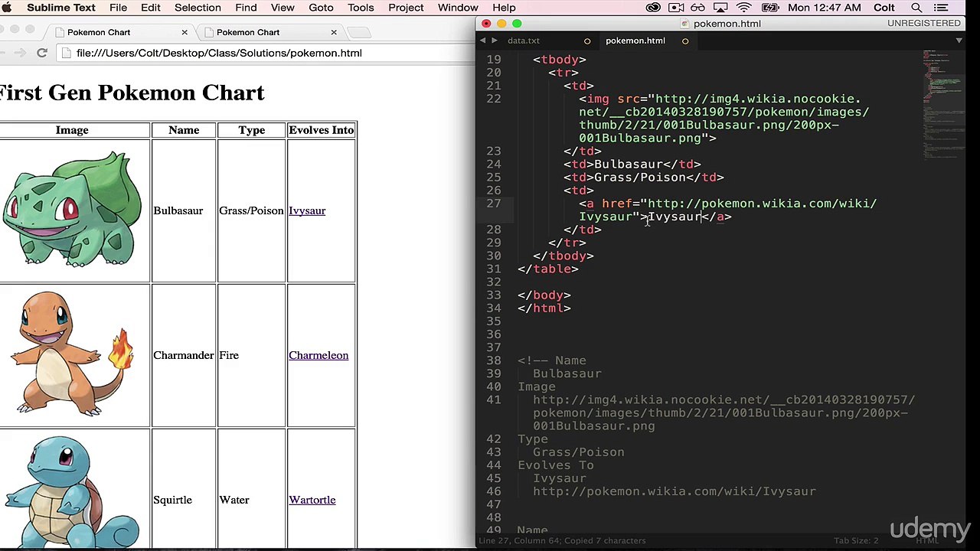Open the Tab Size selector in status bar
980x551 pixels.
[x=856, y=540]
